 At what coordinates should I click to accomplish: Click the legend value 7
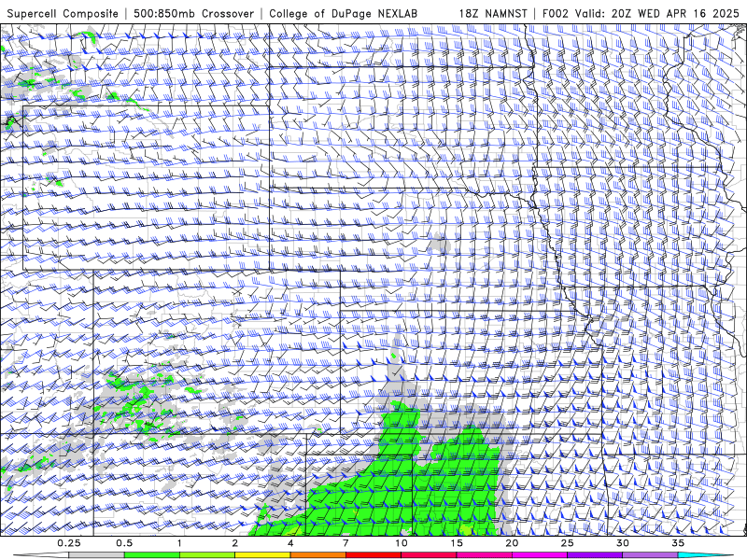tap(345, 543)
